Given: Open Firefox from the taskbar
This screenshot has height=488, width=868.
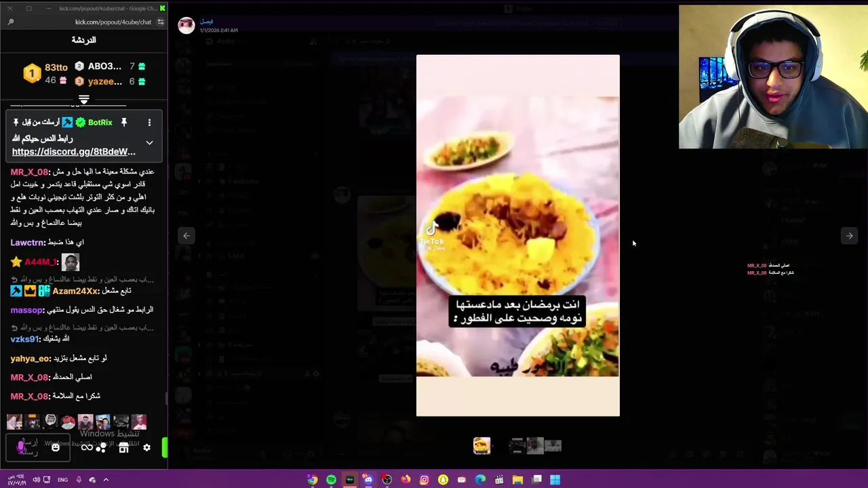Looking at the screenshot, I should [x=406, y=480].
